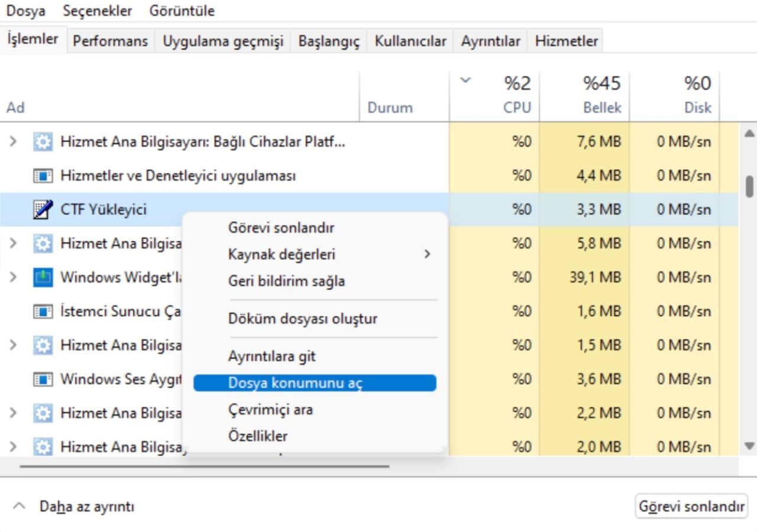Click the Windows Widget'la process icon
The height and width of the screenshot is (532, 757).
(43, 277)
